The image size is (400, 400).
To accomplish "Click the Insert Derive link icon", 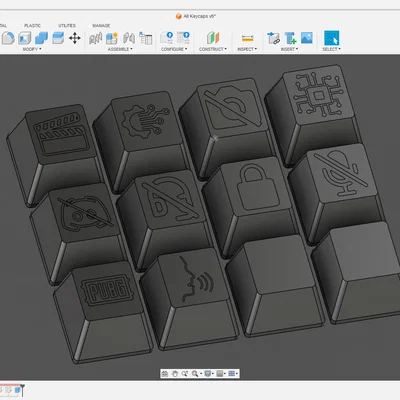I will pos(273,38).
